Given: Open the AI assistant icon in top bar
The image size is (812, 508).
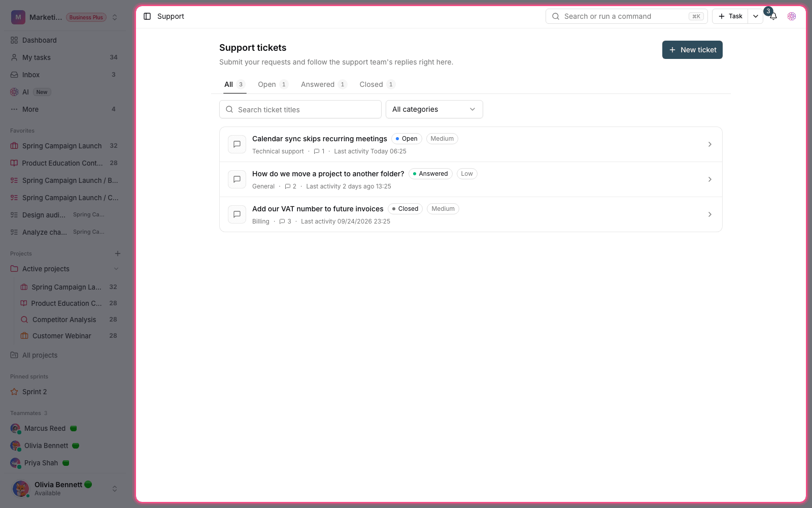Looking at the screenshot, I should coord(792,16).
